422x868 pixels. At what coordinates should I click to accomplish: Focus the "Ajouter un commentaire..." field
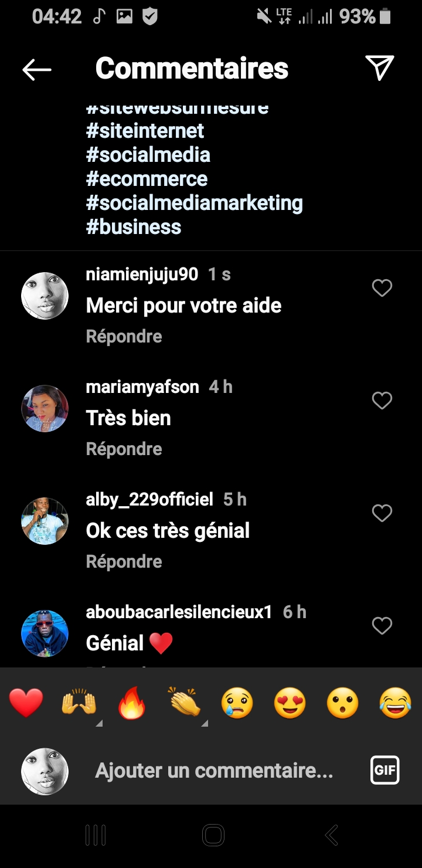coord(214,770)
